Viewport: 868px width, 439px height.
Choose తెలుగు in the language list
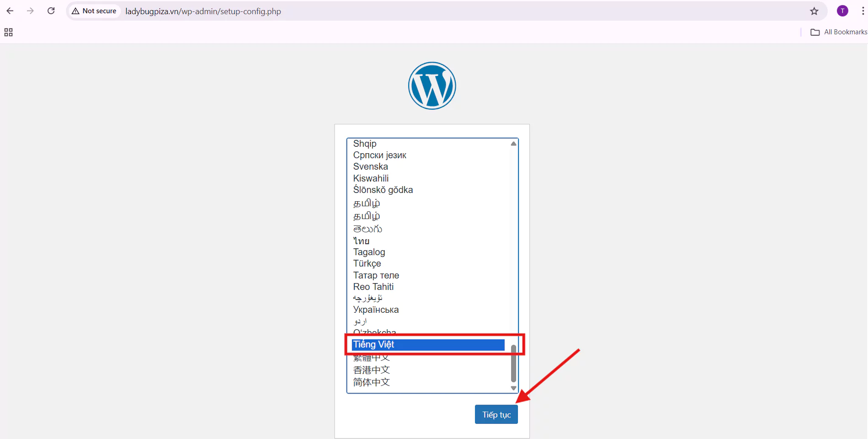(428, 228)
